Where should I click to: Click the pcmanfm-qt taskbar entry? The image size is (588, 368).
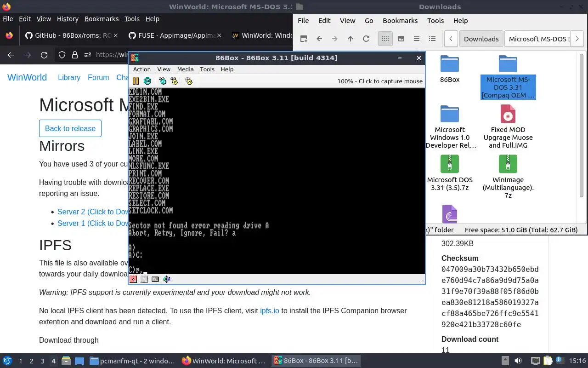pyautogui.click(x=132, y=361)
